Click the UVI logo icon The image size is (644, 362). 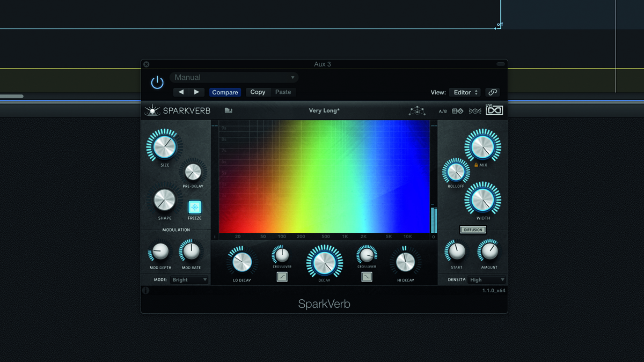point(494,110)
